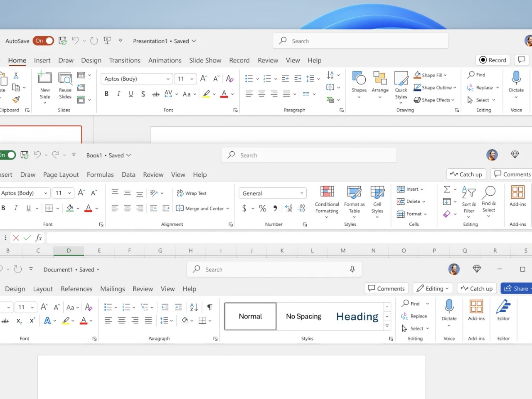Click the Insert function fx icon in Excel
532x399 pixels.
pyautogui.click(x=39, y=238)
